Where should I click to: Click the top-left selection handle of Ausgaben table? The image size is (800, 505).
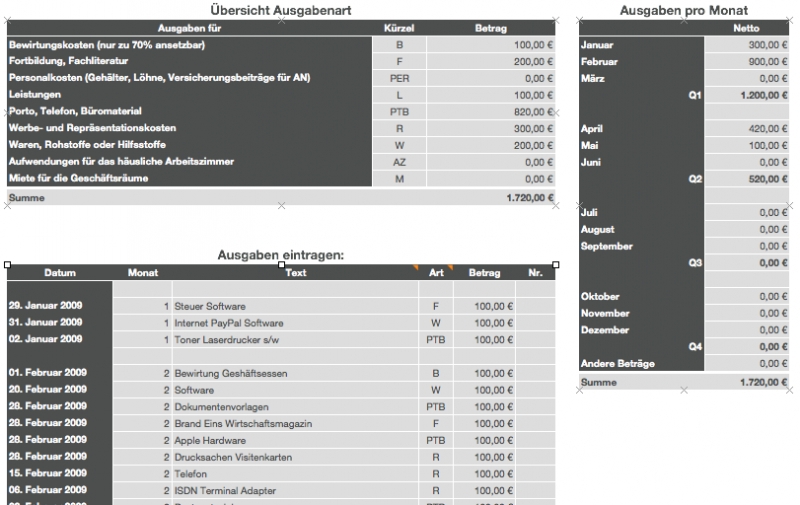point(8,265)
